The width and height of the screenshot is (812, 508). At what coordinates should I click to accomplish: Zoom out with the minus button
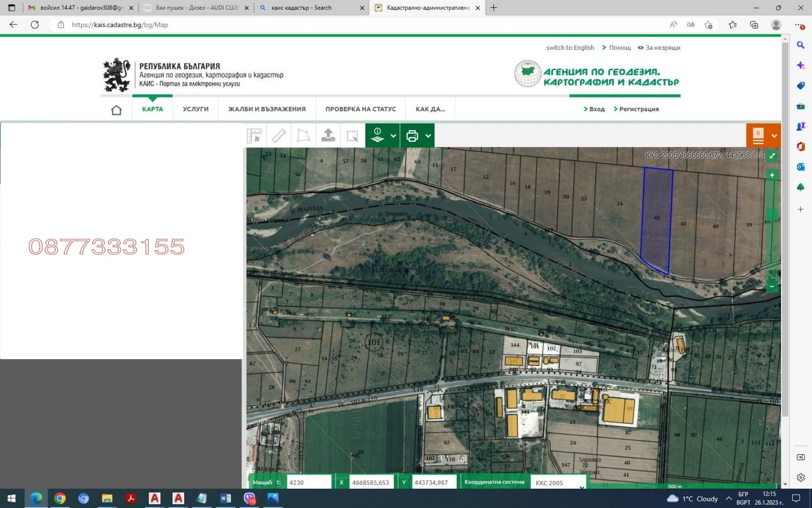[772, 287]
